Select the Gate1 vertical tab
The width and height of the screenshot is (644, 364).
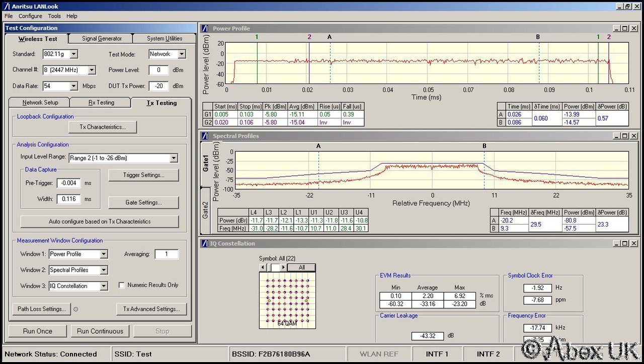[x=205, y=163]
